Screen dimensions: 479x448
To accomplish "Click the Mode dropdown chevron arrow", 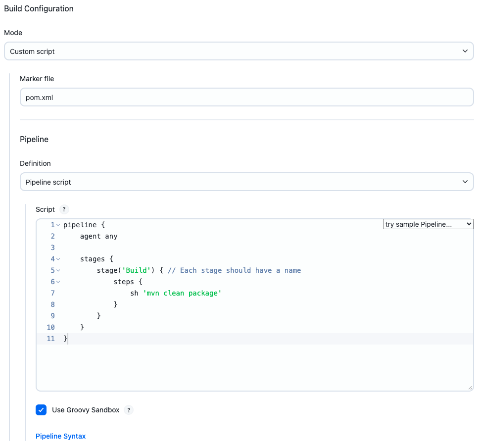I will tap(465, 51).
